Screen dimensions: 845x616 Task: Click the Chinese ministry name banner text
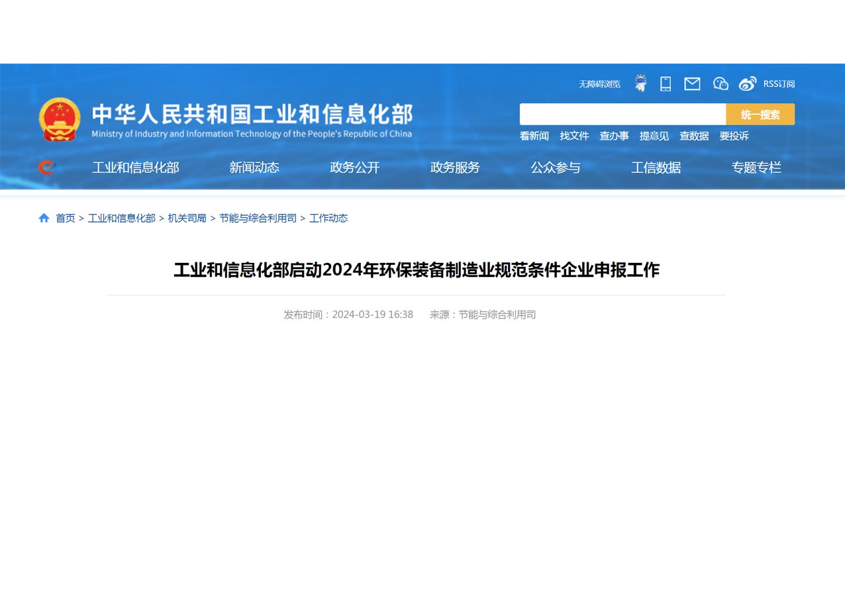coord(252,114)
